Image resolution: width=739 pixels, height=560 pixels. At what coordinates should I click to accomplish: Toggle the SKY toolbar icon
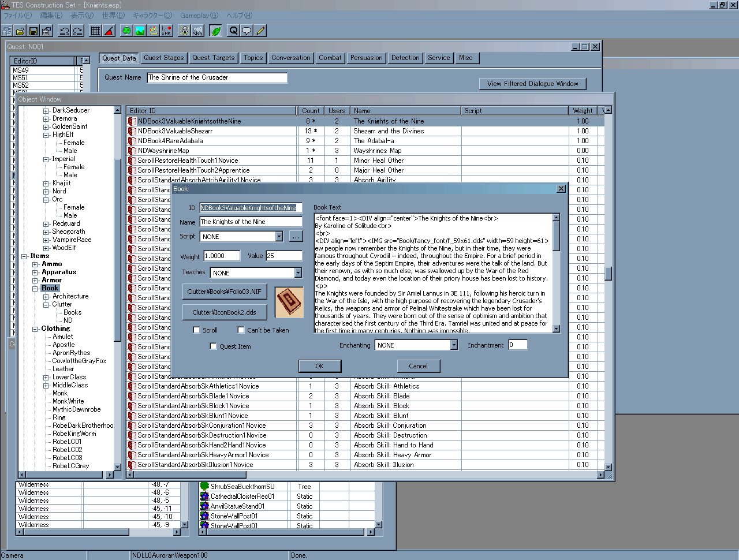[198, 31]
